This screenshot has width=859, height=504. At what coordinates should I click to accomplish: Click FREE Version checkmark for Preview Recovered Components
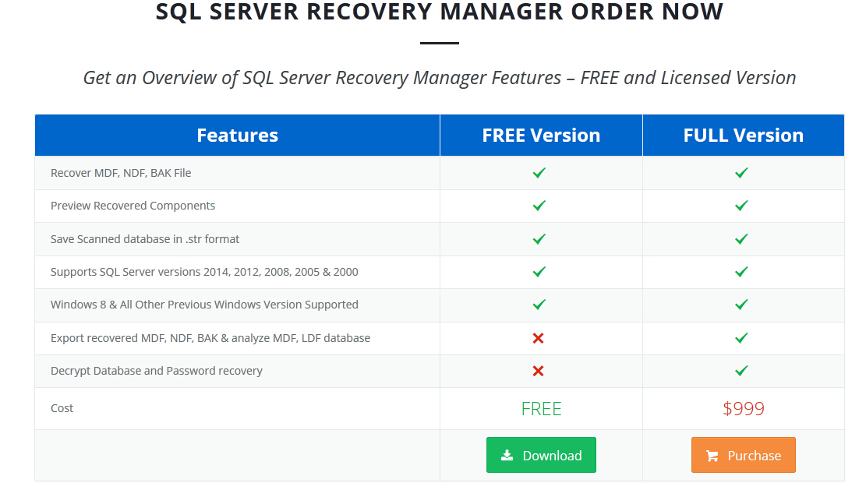pyautogui.click(x=539, y=206)
